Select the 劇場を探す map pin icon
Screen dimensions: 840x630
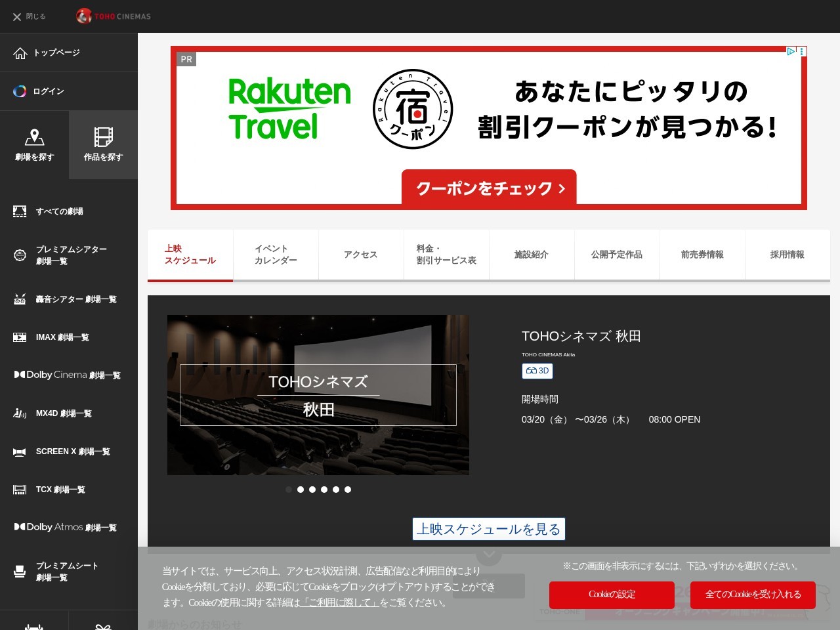[35, 136]
